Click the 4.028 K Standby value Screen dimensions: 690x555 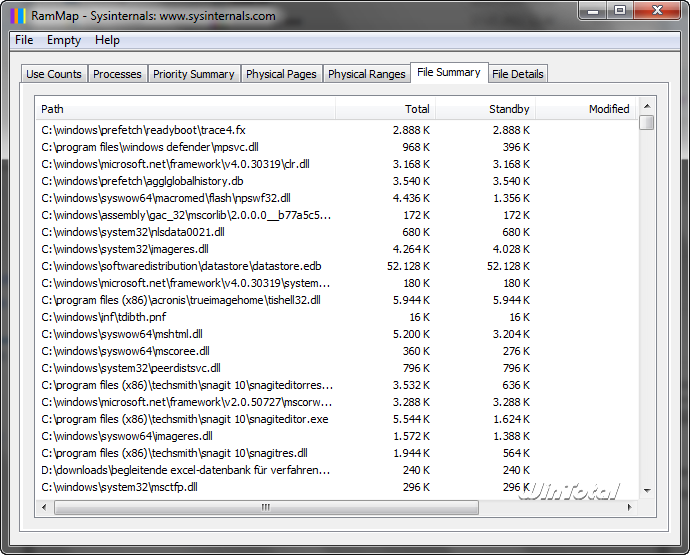511,249
